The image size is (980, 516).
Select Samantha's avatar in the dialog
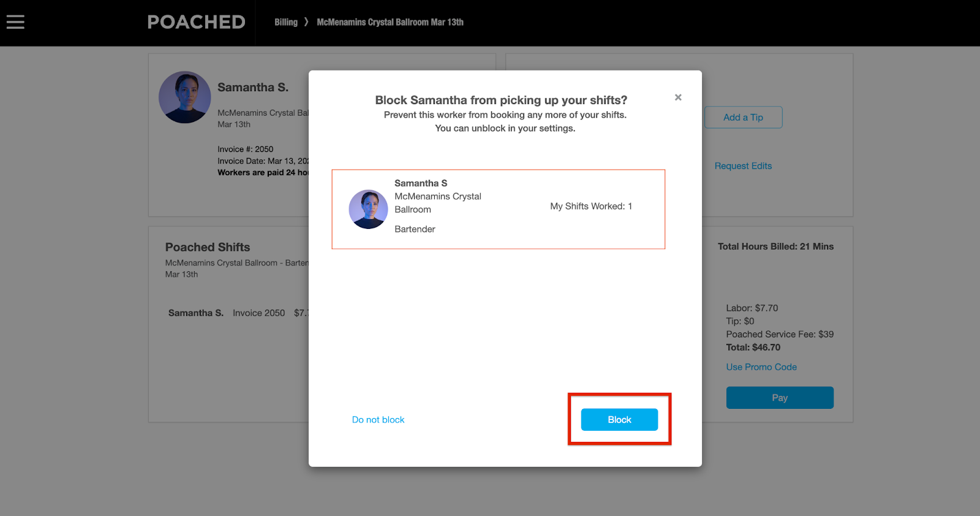(x=368, y=209)
